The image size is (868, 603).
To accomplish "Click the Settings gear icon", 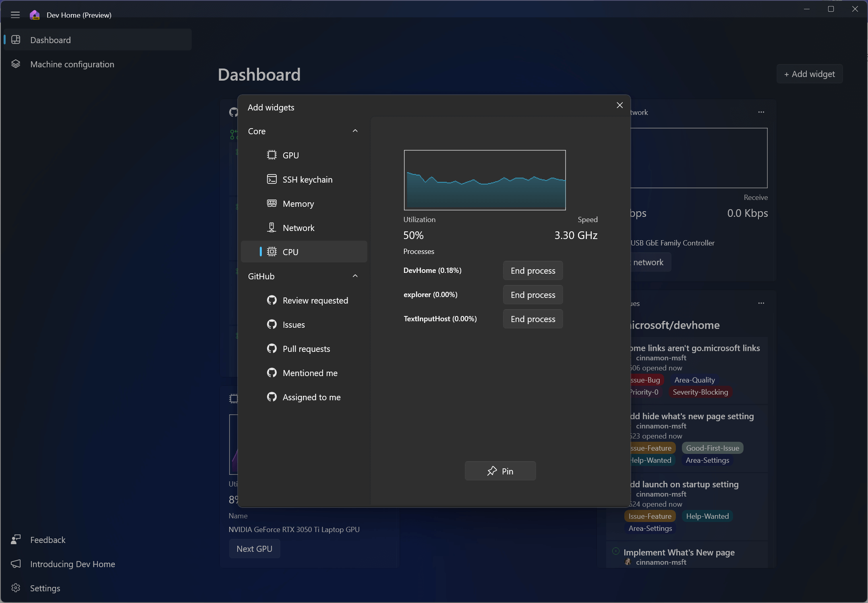I will click(16, 588).
